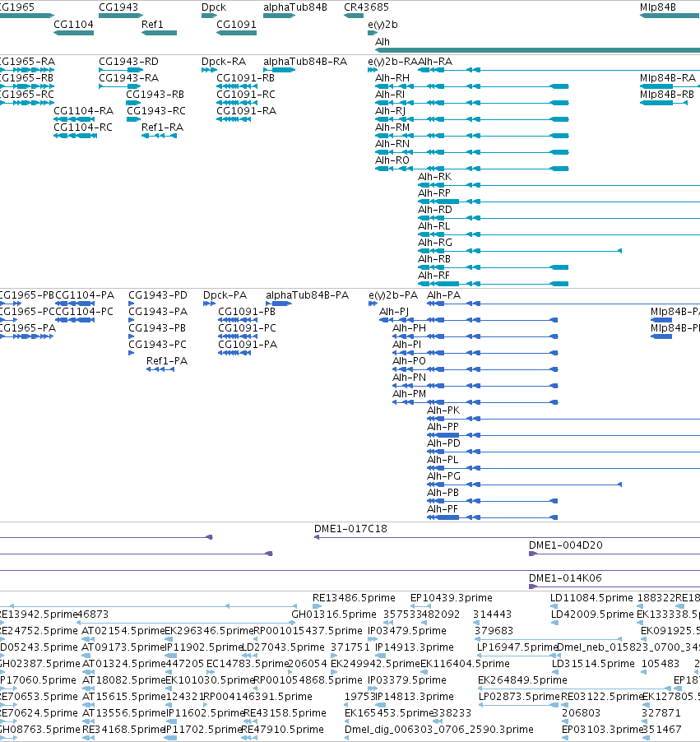Select cDNA EP10439.3prime label

(x=451, y=598)
